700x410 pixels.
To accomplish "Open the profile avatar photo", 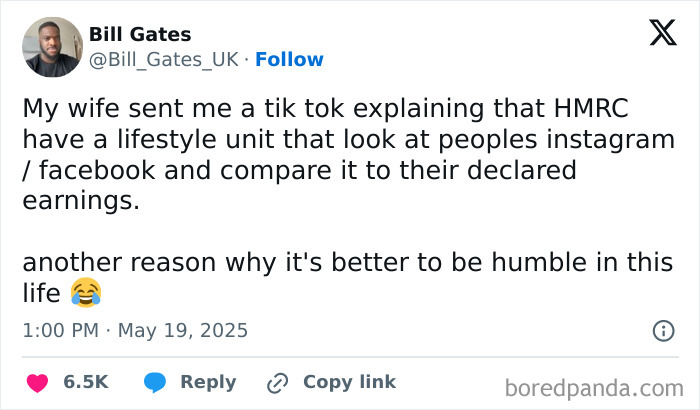I will [52, 47].
